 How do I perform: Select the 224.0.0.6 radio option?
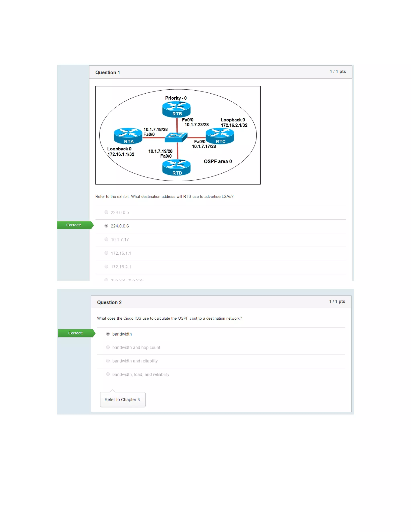click(106, 226)
